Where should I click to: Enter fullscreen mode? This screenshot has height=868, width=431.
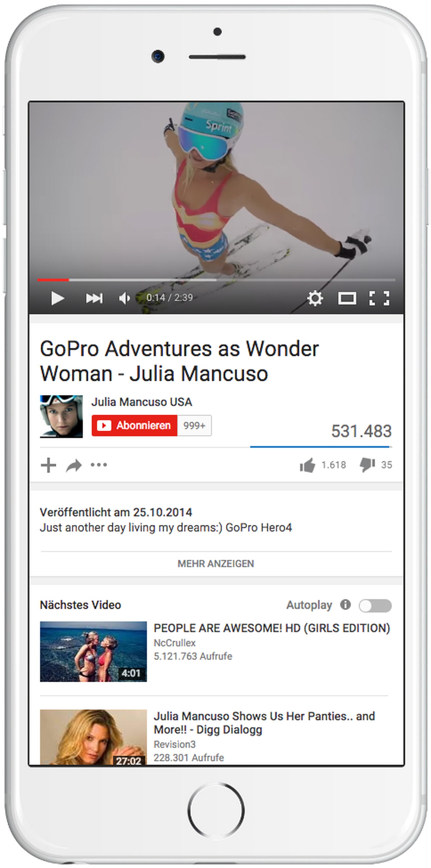coord(379,298)
